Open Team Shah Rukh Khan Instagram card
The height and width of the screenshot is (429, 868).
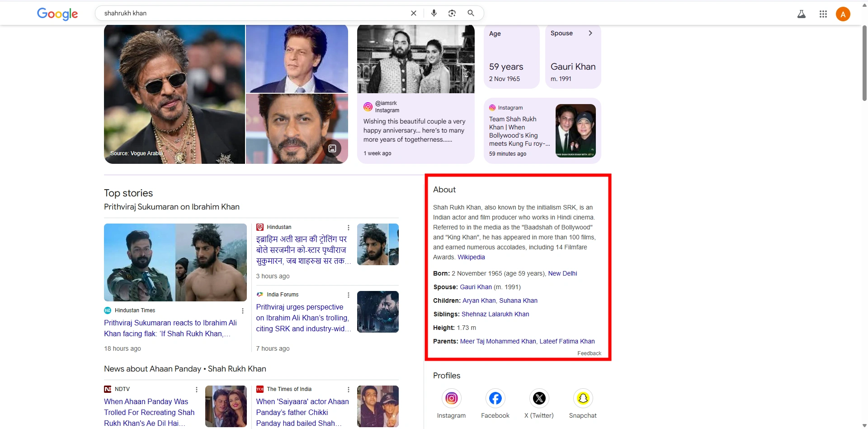tap(542, 131)
